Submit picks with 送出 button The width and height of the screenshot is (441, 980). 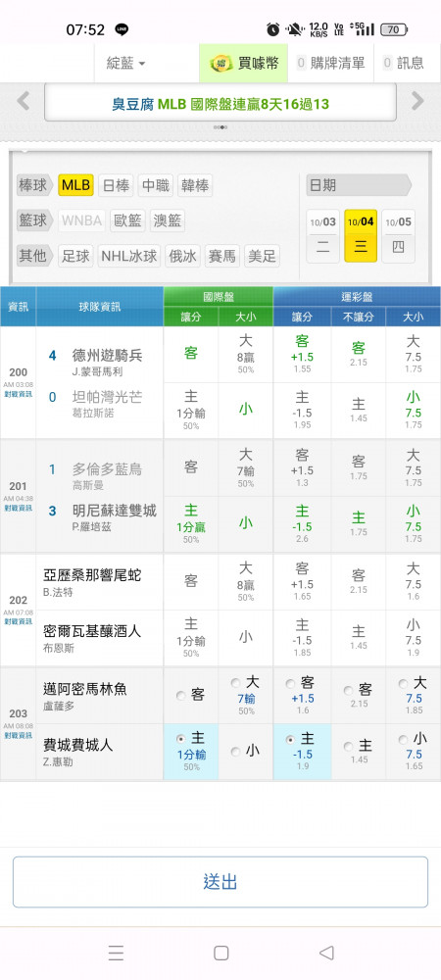220,882
